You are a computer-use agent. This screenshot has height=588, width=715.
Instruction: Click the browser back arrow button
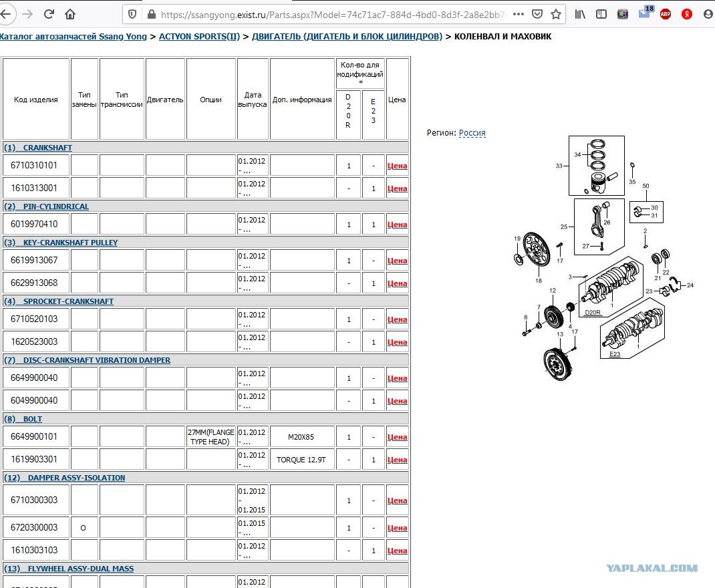coord(5,14)
